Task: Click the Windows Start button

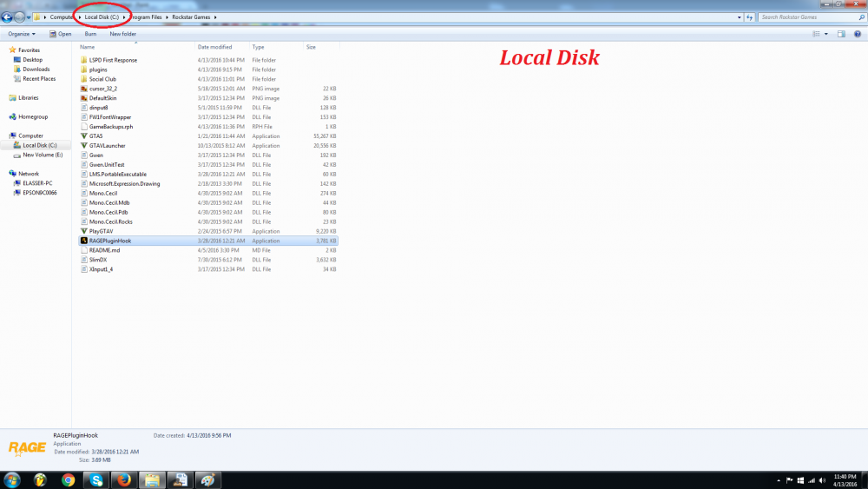Action: (11, 479)
